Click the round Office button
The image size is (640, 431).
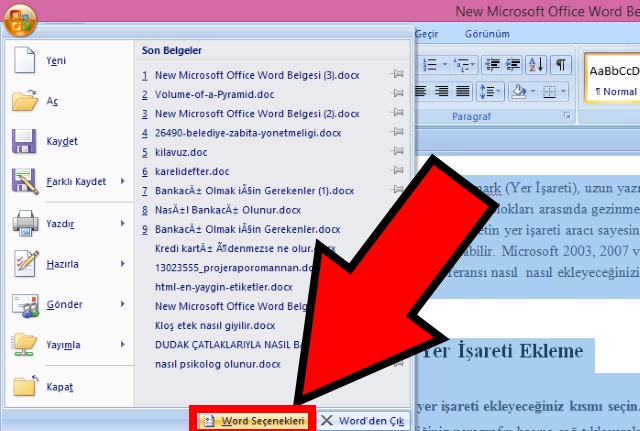20,20
